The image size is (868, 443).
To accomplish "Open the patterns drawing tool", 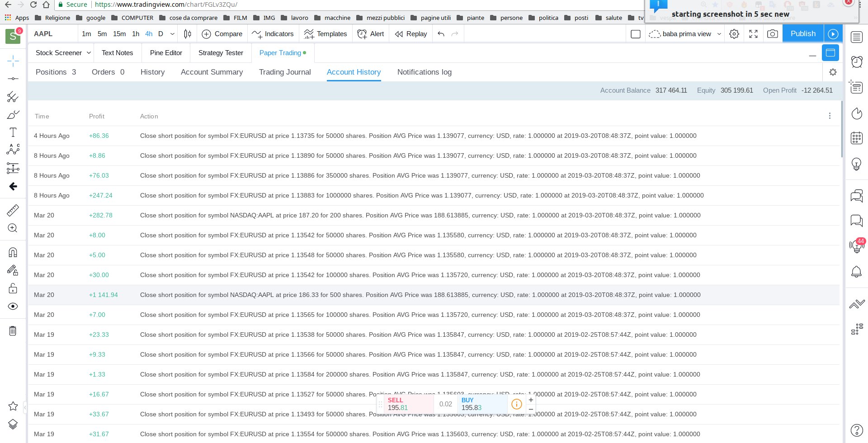I will [13, 150].
